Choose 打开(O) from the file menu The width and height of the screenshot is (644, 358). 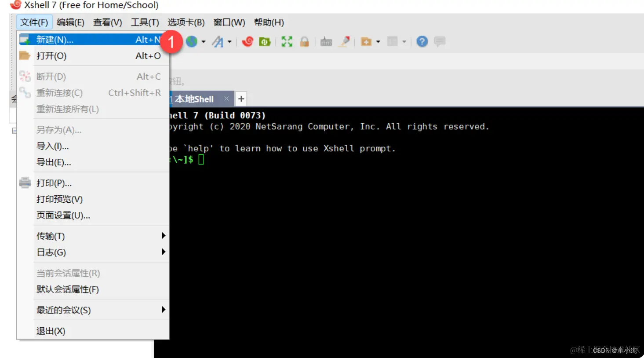tap(93, 56)
